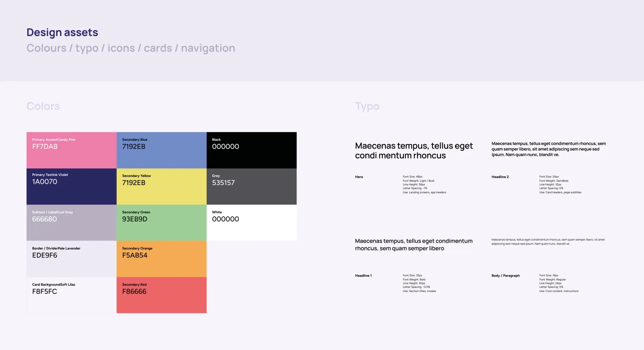Viewport: 644px width, 350px height.
Task: Select the Headline 2 label
Action: click(500, 177)
